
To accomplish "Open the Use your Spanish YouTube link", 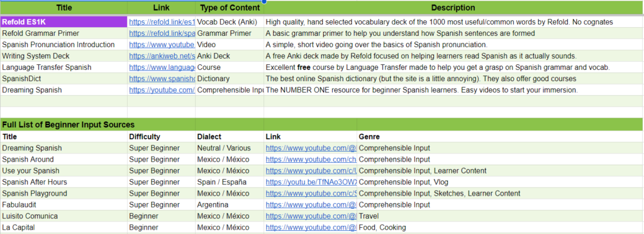I will 311,170.
